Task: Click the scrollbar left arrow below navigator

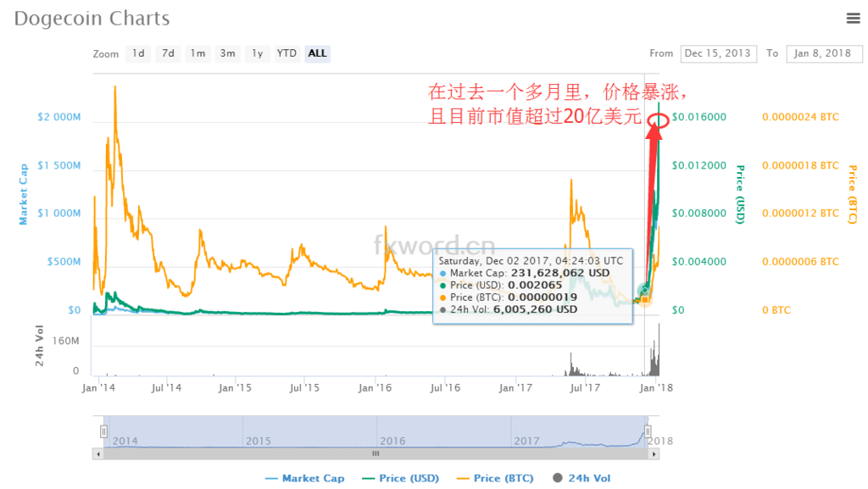Action: [98, 454]
